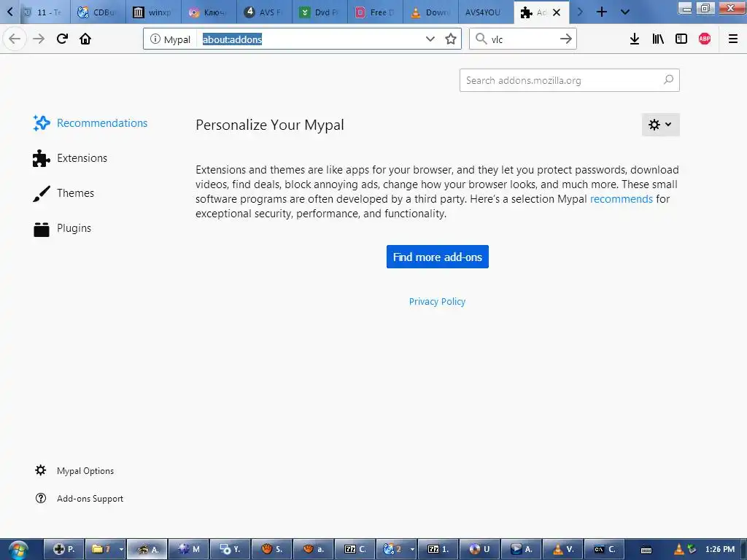
Task: Open the Privacy Policy link
Action: point(438,301)
